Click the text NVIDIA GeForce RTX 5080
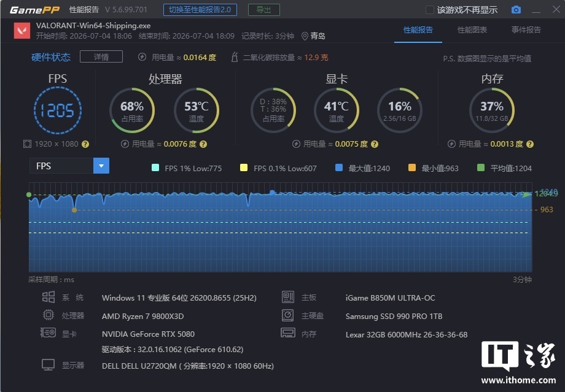 point(148,334)
